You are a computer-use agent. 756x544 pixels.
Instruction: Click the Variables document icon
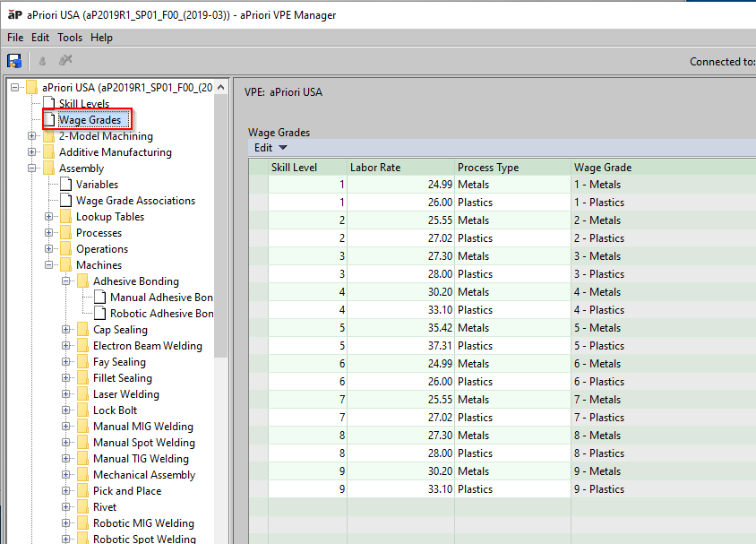pos(65,185)
